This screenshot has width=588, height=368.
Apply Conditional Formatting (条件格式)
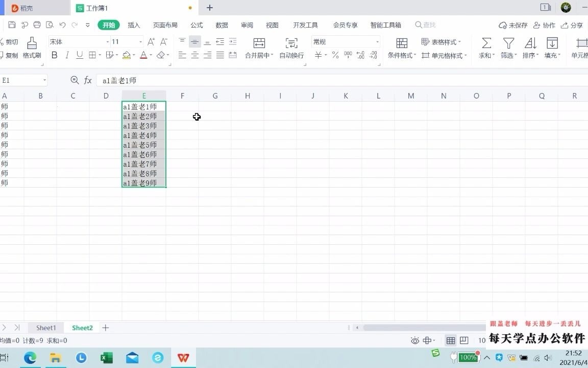(401, 49)
